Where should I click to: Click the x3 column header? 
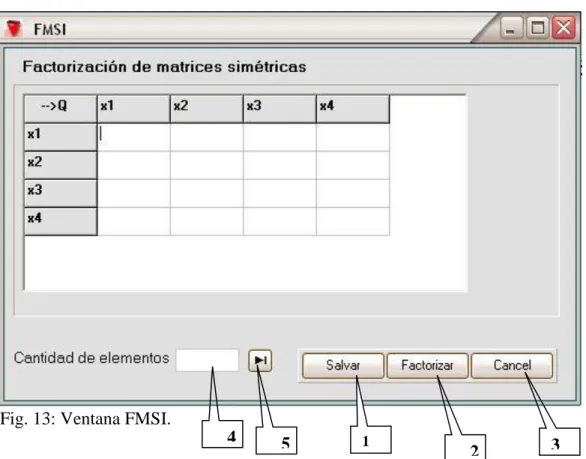pyautogui.click(x=280, y=109)
